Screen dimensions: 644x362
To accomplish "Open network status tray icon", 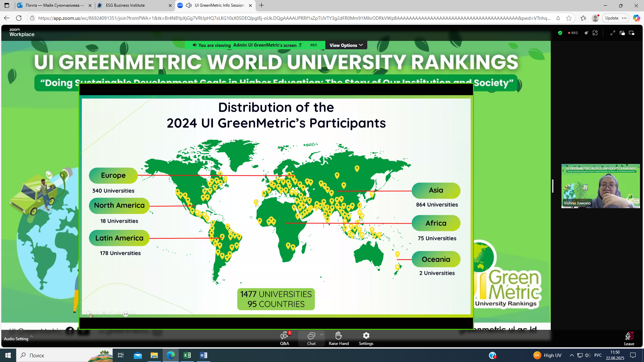I will [x=580, y=355].
